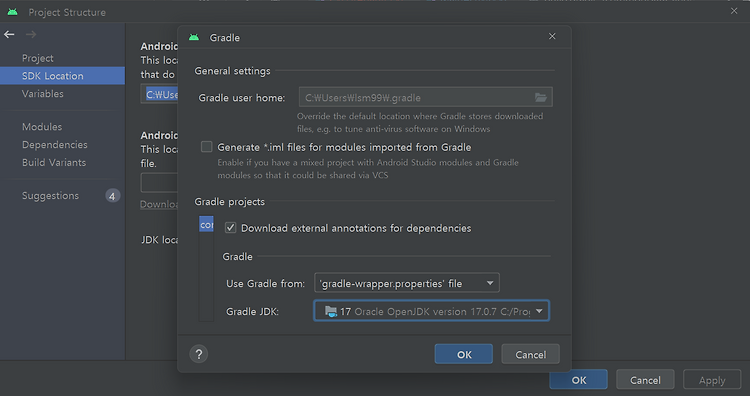Open the Use Gradle from dropdown
Screen dimensions: 750x396
pyautogui.click(x=407, y=283)
